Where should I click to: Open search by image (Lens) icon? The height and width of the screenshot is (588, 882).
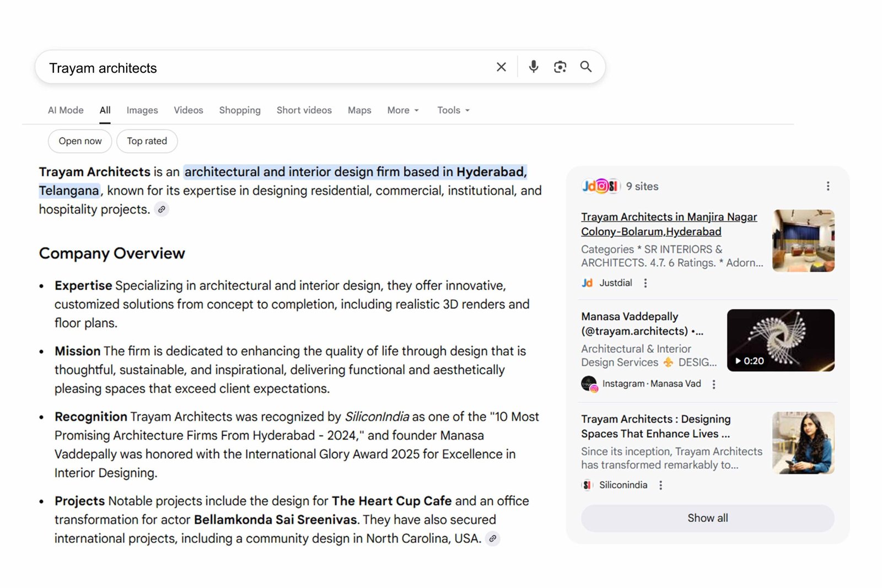pyautogui.click(x=560, y=67)
